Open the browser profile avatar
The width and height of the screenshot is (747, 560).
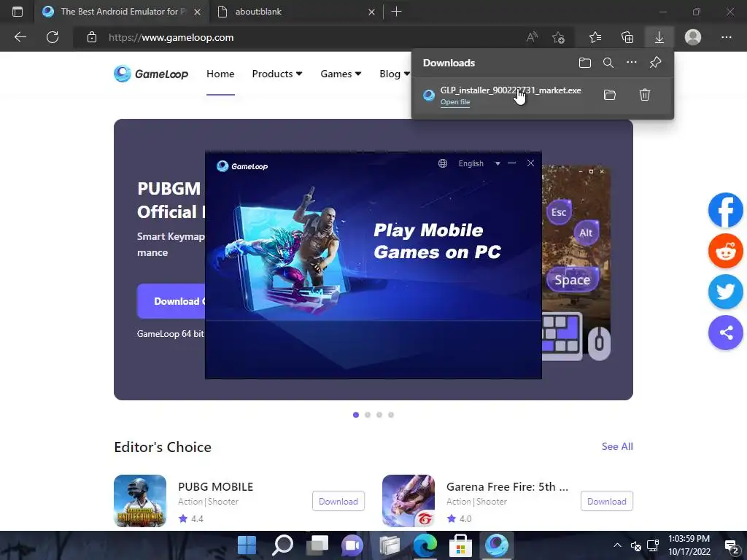693,37
